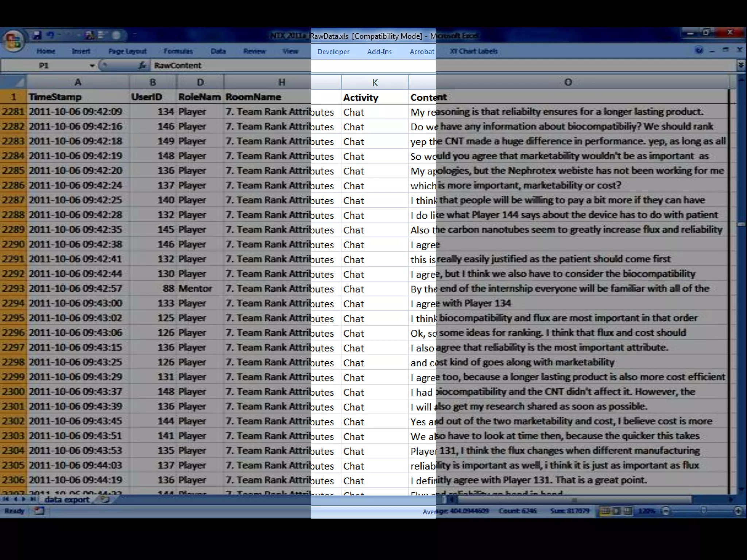Switch to Normal view mode
This screenshot has height=560, width=747.
pyautogui.click(x=605, y=511)
